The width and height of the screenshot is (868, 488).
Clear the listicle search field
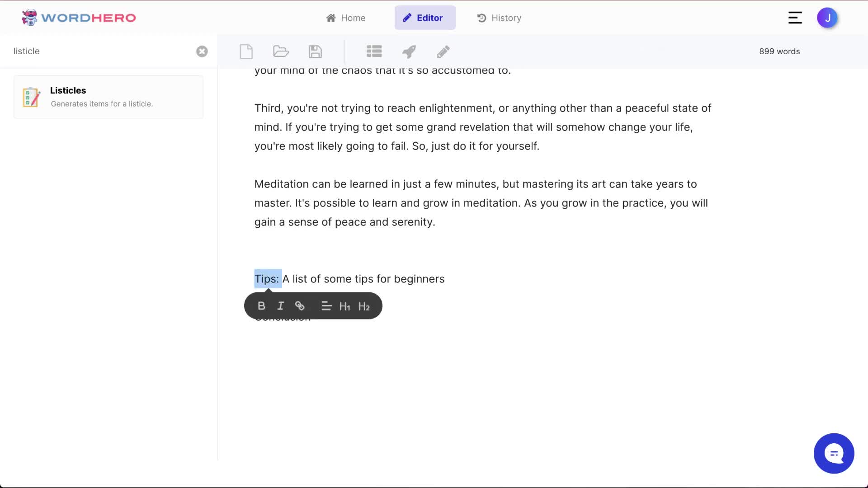point(202,52)
